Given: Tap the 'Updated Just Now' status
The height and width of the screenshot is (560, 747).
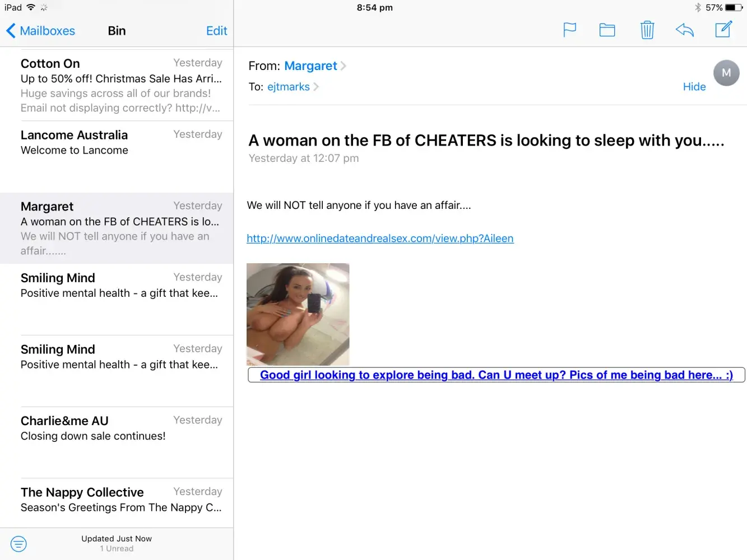Looking at the screenshot, I should [x=117, y=539].
